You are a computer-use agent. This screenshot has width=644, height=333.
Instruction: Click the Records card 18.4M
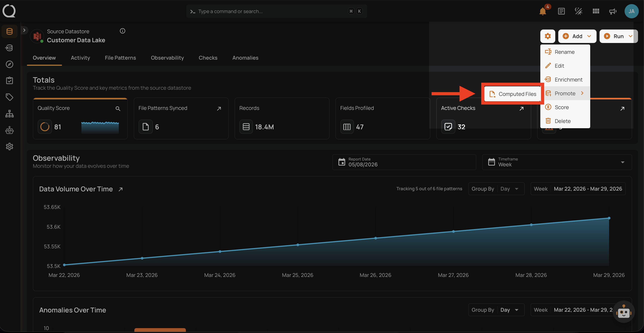282,118
